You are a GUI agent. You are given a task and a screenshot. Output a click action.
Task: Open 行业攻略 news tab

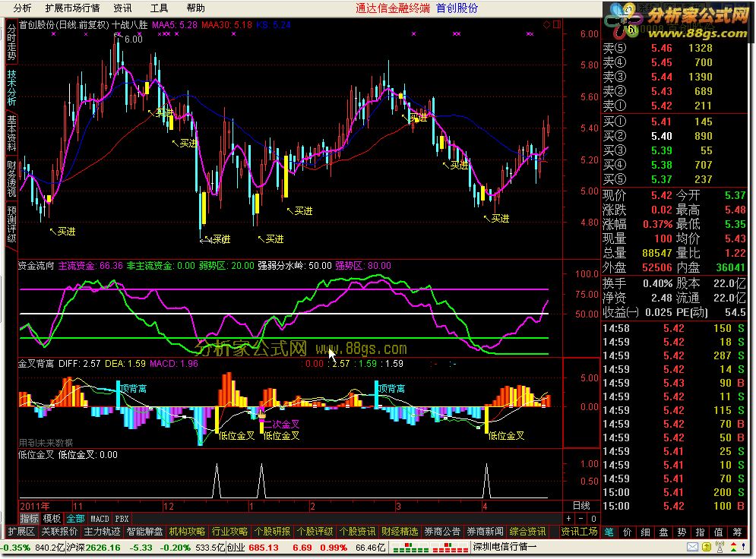[x=229, y=532]
